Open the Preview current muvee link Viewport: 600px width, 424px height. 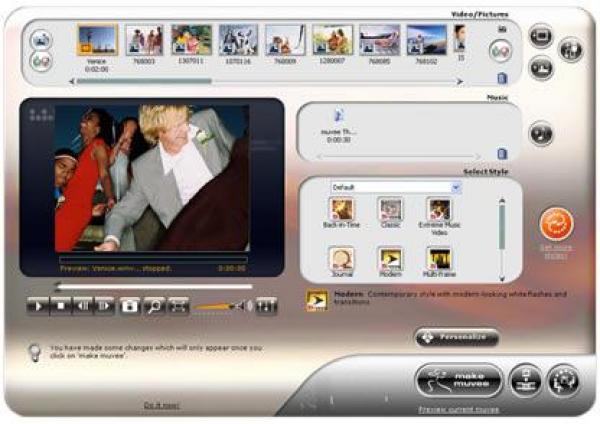[x=460, y=410]
